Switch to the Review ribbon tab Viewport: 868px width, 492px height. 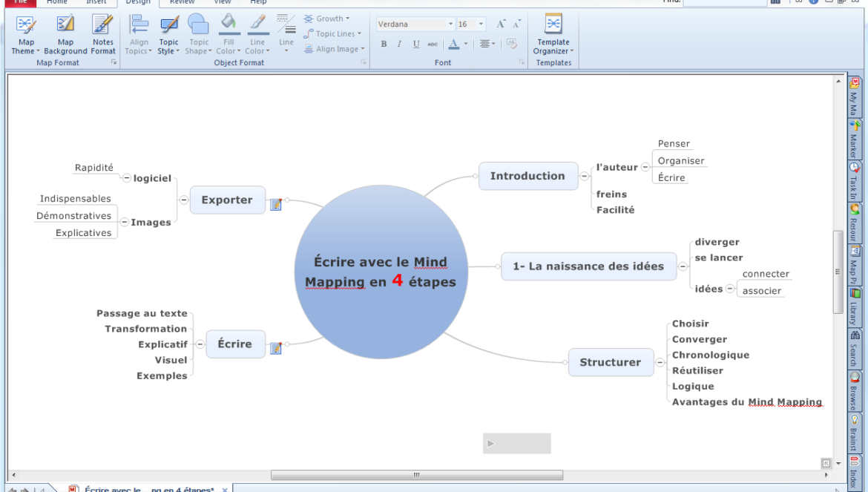(x=183, y=2)
